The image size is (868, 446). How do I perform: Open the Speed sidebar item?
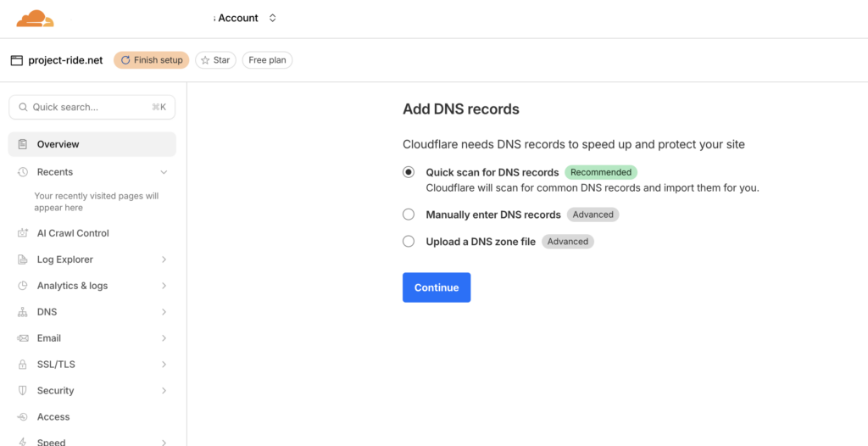[x=51, y=442]
